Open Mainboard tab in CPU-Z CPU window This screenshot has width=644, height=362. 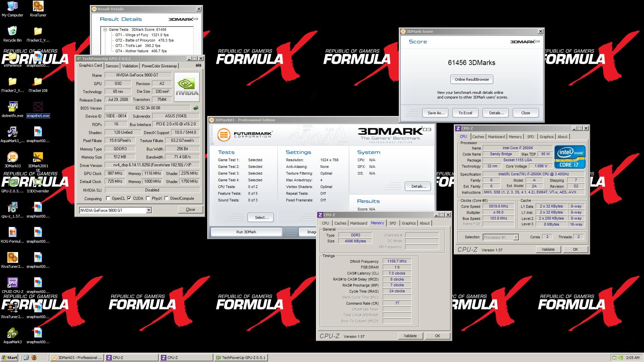click(496, 137)
